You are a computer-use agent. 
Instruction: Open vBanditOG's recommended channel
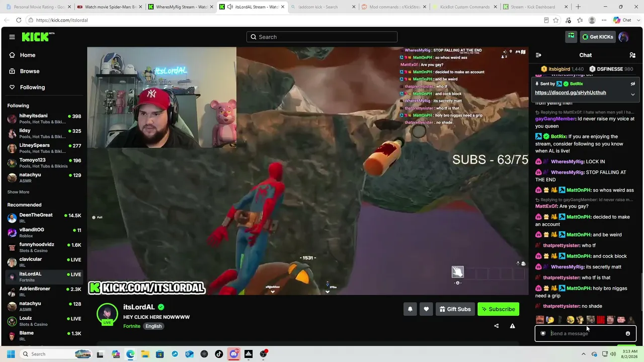coord(43,232)
